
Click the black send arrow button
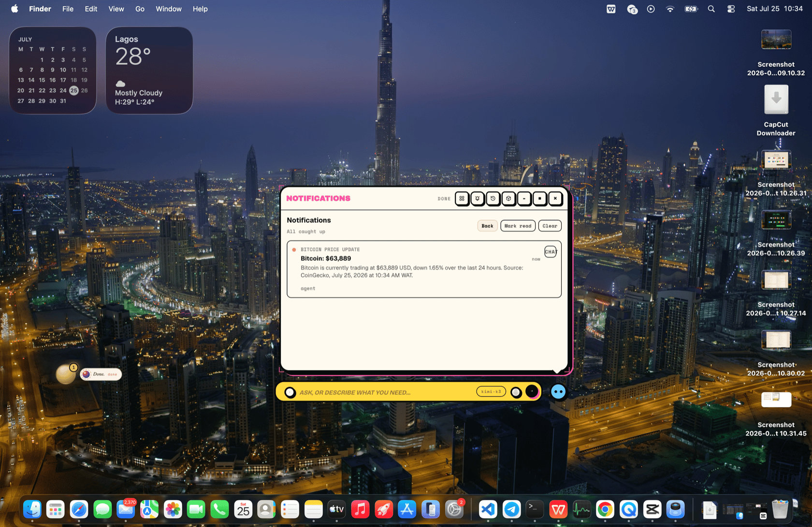pos(532,392)
